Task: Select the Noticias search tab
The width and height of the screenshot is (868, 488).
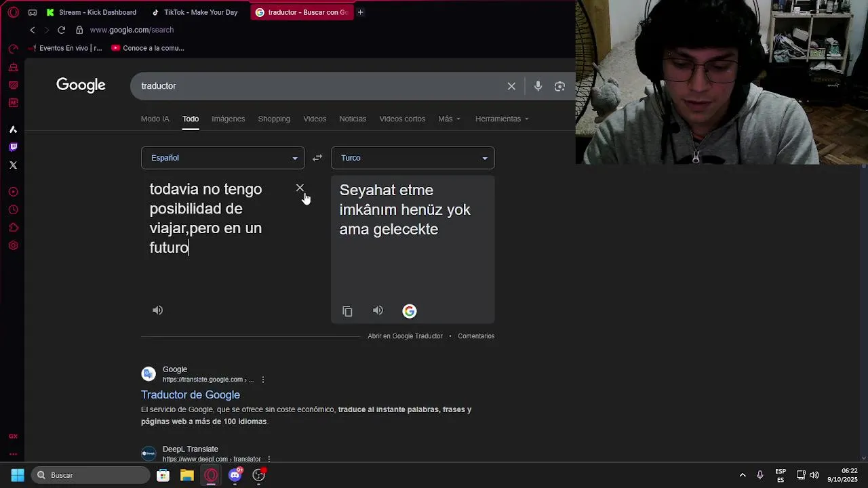Action: (x=353, y=119)
